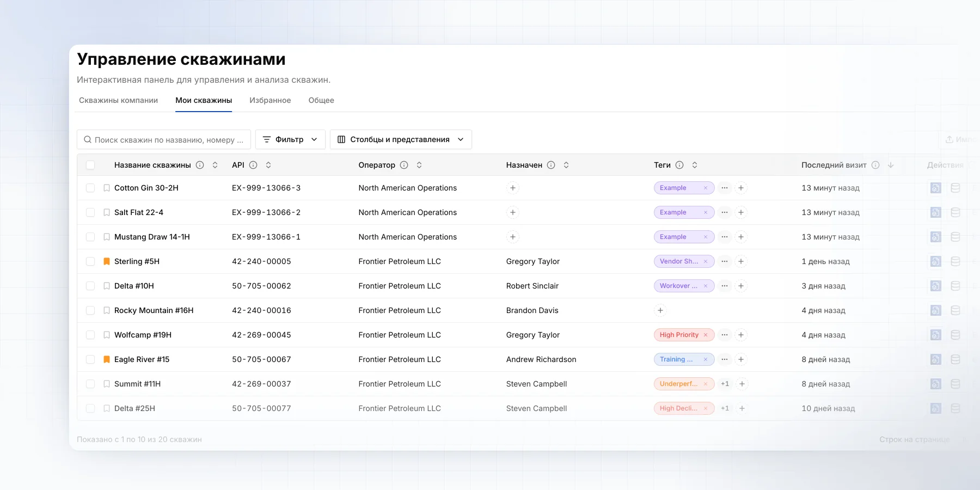This screenshot has width=980, height=490.
Task: Show info for Оператор column
Action: pyautogui.click(x=404, y=165)
